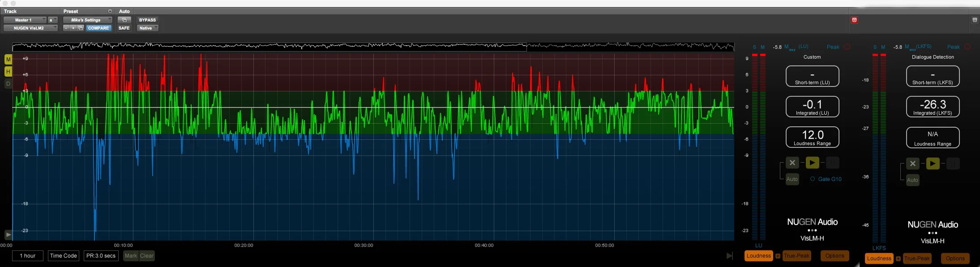The width and height of the screenshot is (980, 267).
Task: Open Mike's Settings preset dropdown
Action: (88, 20)
